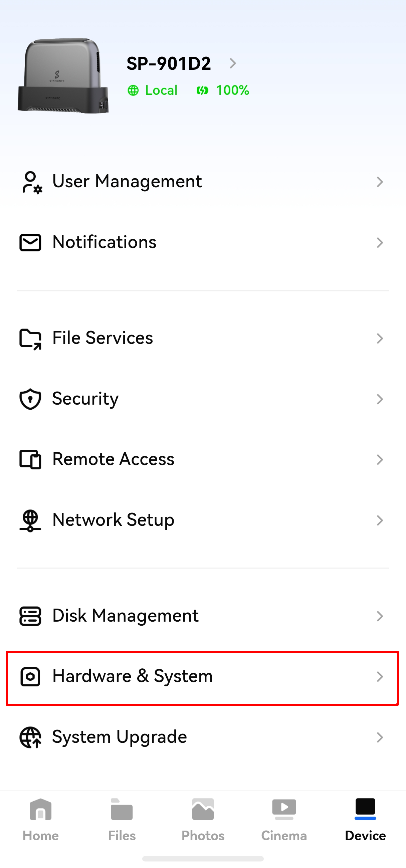Expand the Disk Management row chevron
Screen dimensions: 406x868
coord(380,616)
